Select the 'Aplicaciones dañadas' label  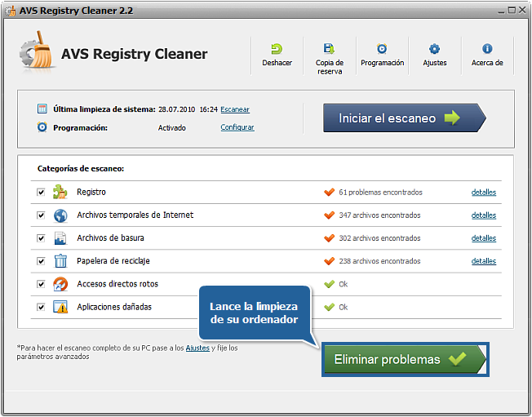114,307
